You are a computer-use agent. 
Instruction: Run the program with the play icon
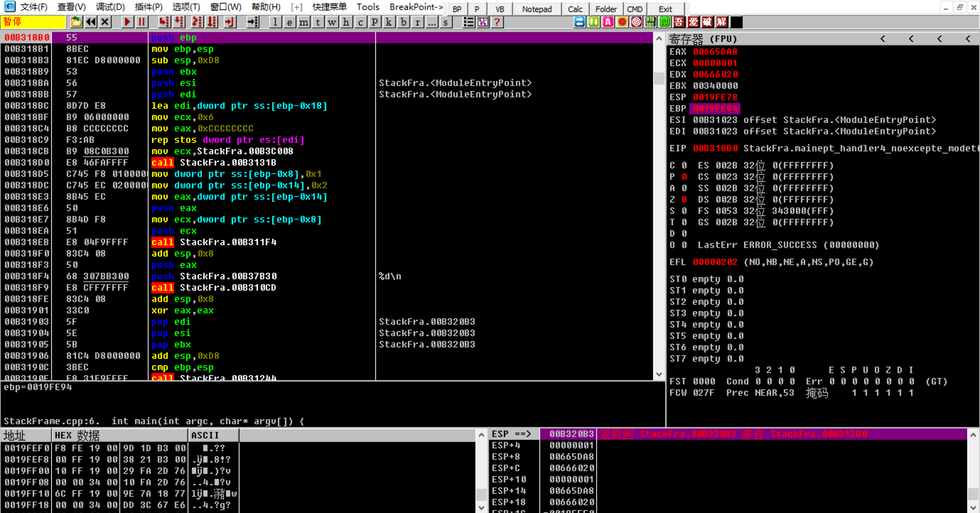(128, 22)
